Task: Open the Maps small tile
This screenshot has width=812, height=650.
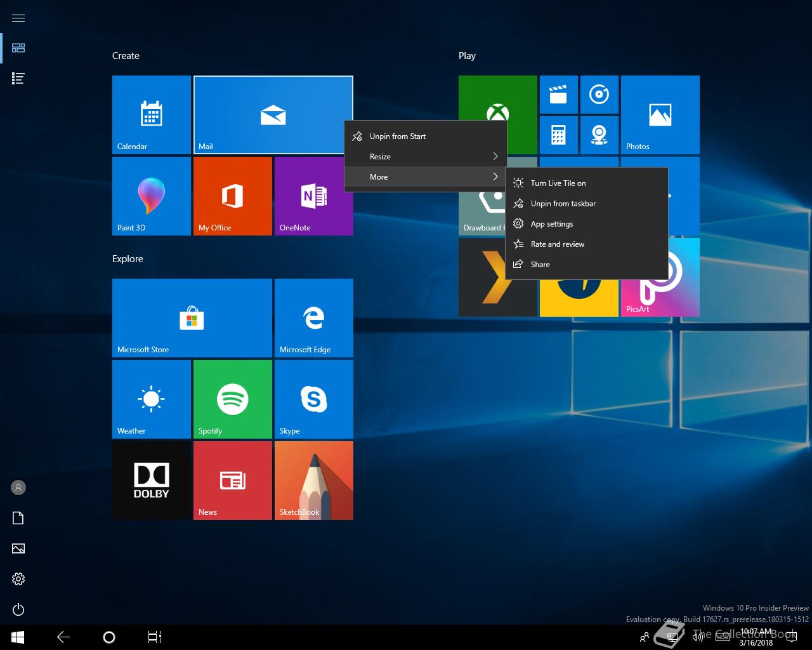Action: [599, 135]
